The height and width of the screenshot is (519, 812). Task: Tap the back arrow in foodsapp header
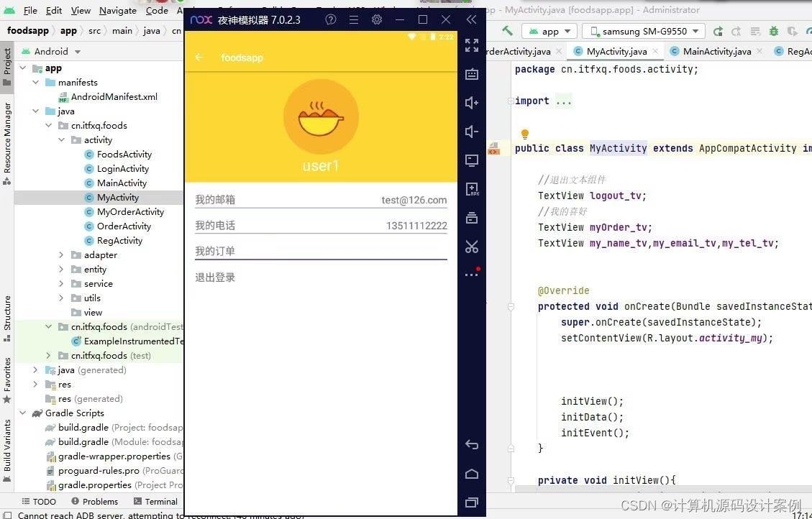[x=199, y=58]
